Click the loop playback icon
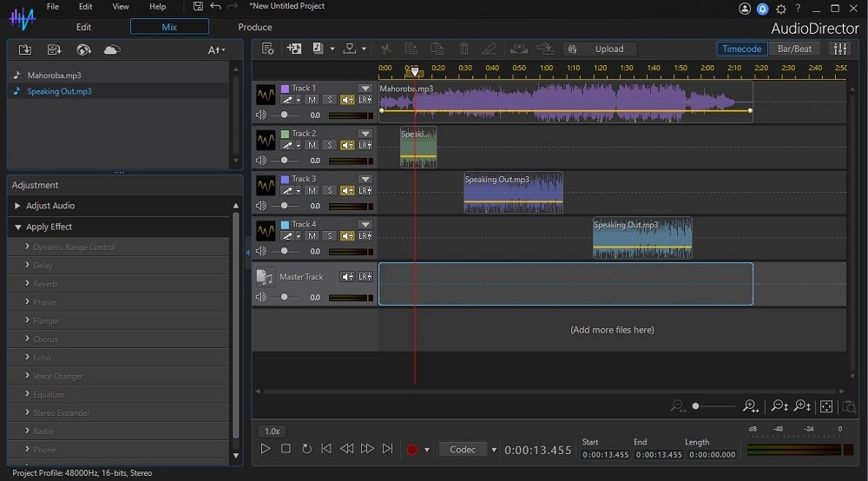868x481 pixels. [306, 449]
